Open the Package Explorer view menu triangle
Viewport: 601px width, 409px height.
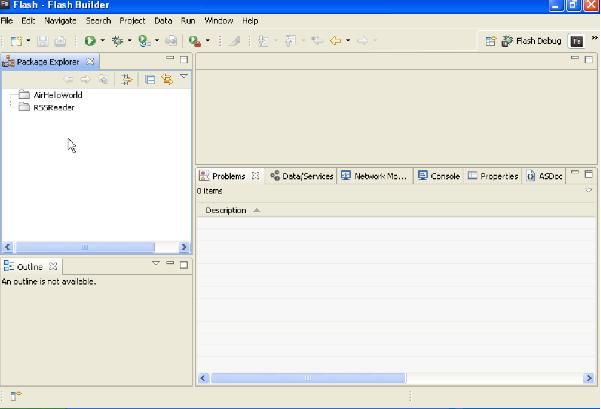click(x=184, y=76)
